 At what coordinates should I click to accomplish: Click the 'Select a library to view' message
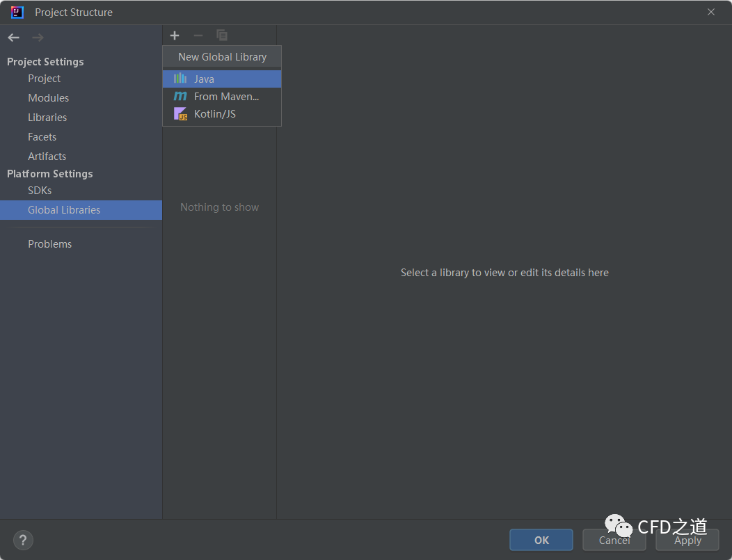coord(504,273)
